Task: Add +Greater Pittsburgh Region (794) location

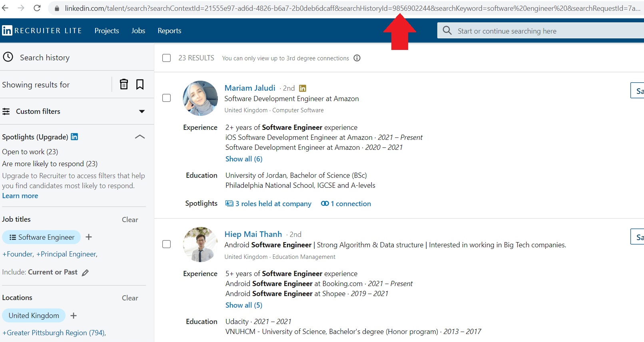Action: click(54, 333)
